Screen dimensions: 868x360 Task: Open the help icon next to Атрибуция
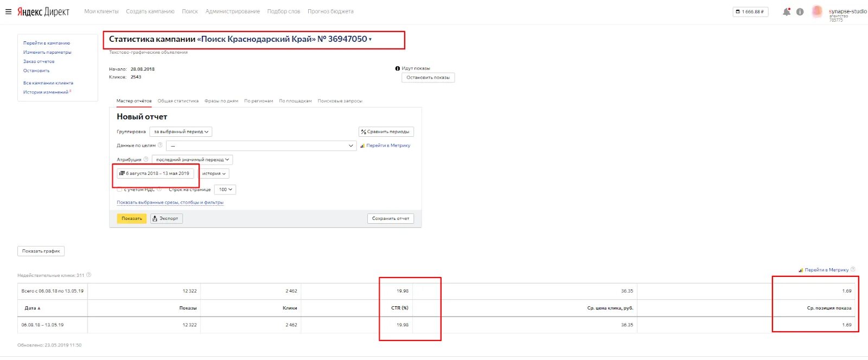click(x=146, y=159)
